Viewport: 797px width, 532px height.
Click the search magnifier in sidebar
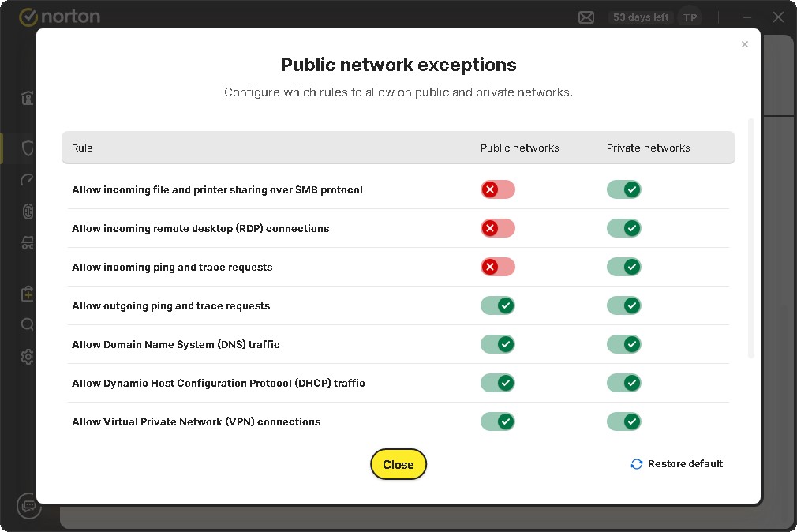[28, 324]
